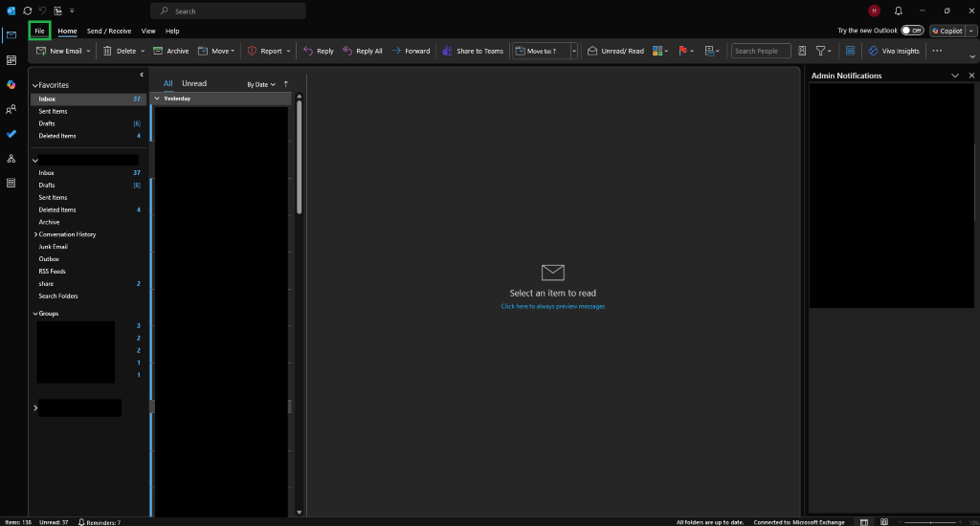Open the People module in the sidebar

pos(11,109)
